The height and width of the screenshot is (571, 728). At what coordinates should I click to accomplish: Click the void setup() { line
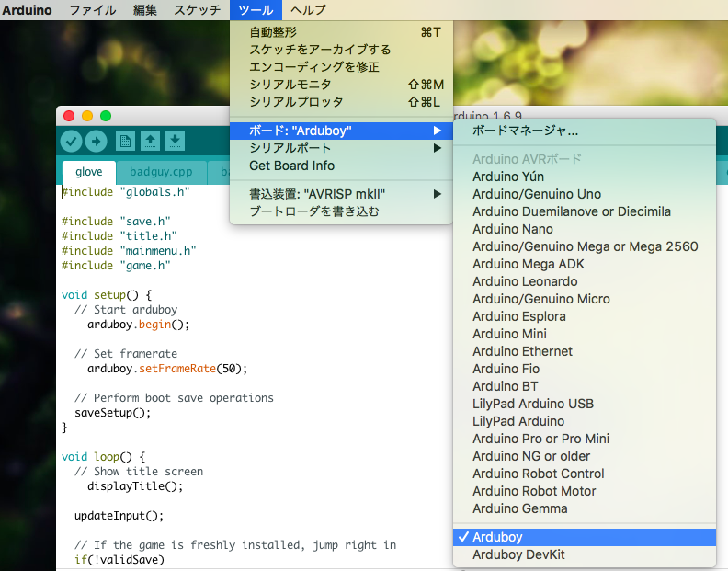click(107, 295)
